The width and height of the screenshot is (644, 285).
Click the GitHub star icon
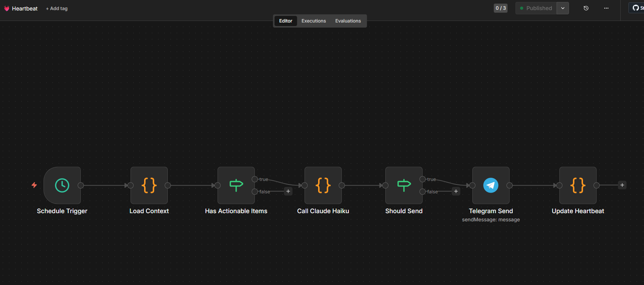coord(636,8)
